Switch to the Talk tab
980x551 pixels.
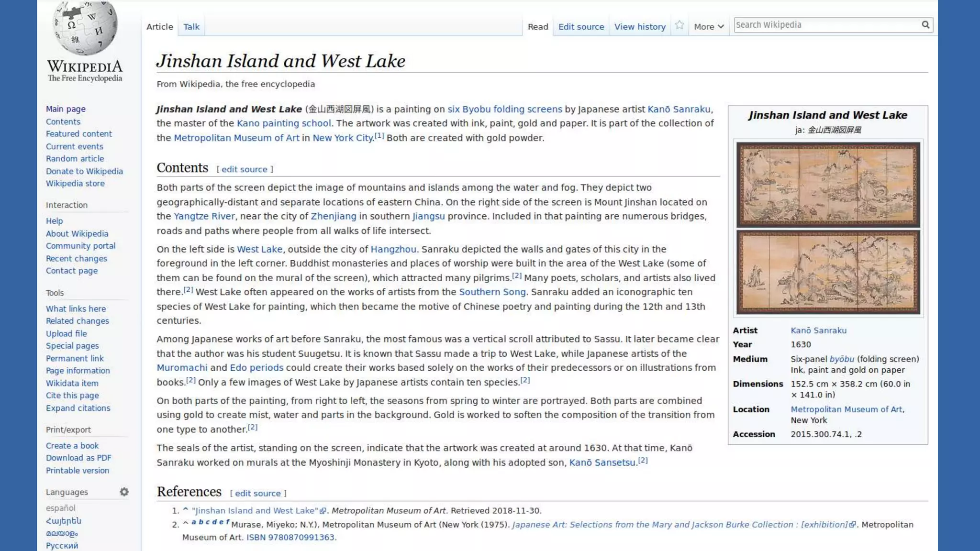click(191, 27)
